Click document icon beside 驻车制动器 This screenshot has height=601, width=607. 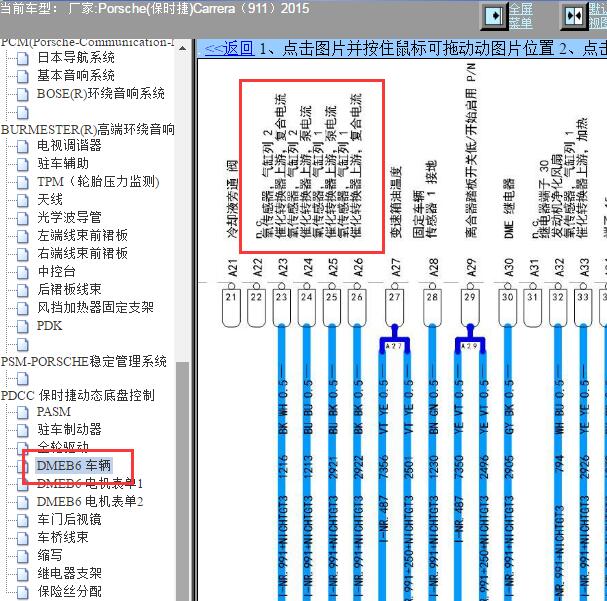click(x=22, y=430)
